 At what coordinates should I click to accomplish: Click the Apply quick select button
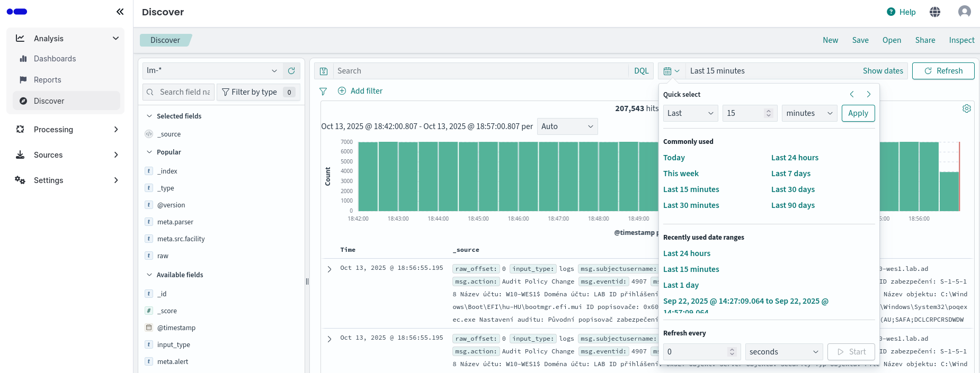(858, 113)
